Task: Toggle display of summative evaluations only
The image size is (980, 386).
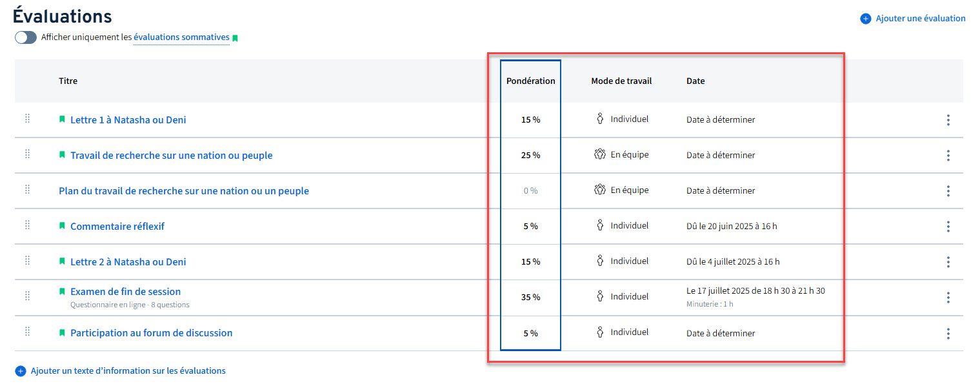Action: [26, 37]
